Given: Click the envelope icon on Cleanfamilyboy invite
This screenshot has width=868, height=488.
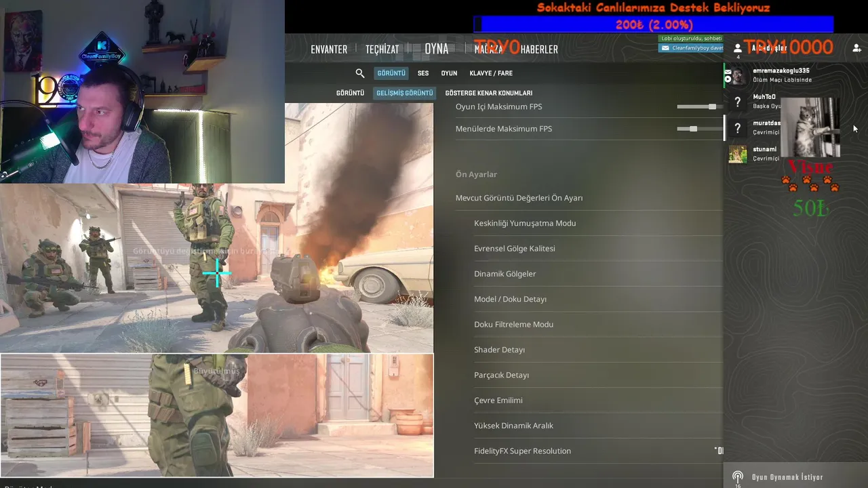Looking at the screenshot, I should pos(665,48).
